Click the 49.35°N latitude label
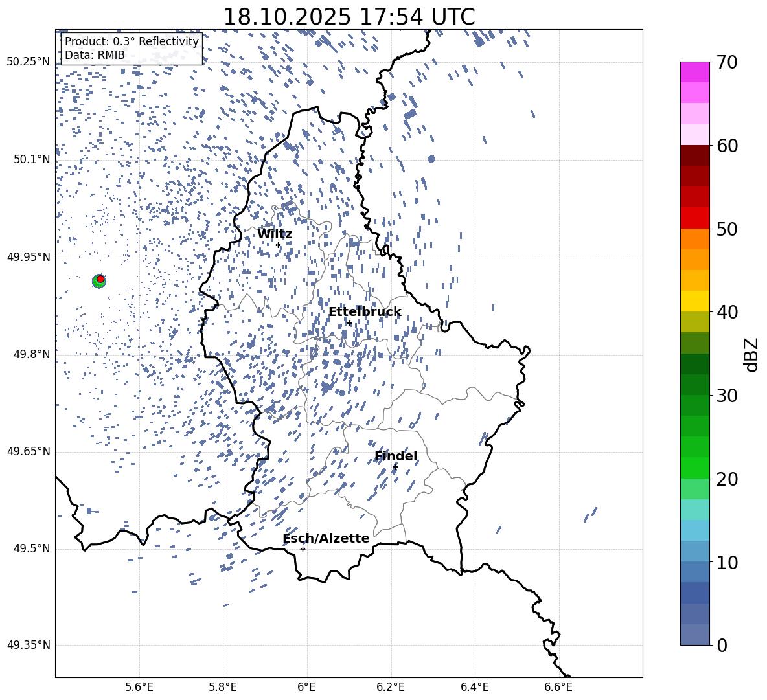767x700 pixels. pyautogui.click(x=29, y=645)
